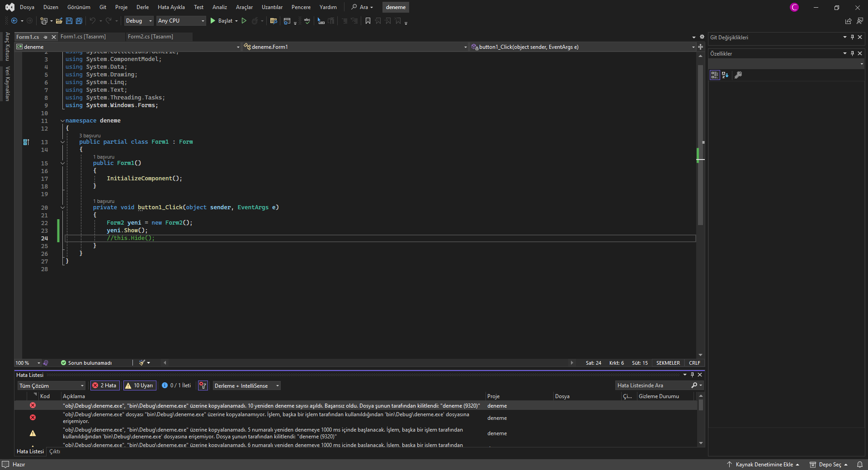Toggle the 2 Hata error filter
The image size is (868, 470).
[104, 385]
